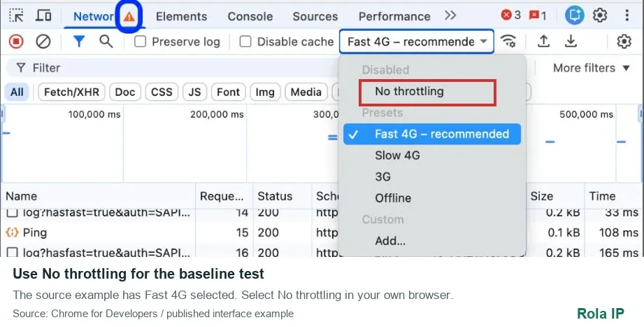
Task: Sort by the Name column header
Action: [x=99, y=196]
